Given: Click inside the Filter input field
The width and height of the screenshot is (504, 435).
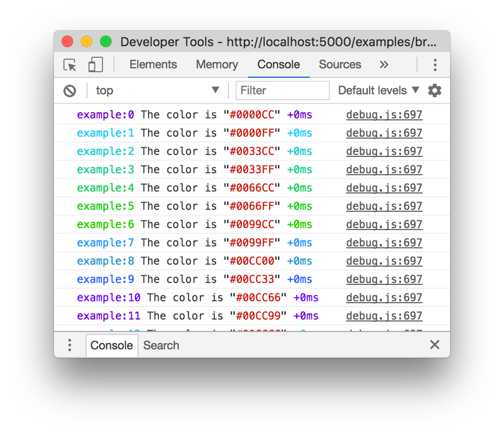Looking at the screenshot, I should click(283, 90).
